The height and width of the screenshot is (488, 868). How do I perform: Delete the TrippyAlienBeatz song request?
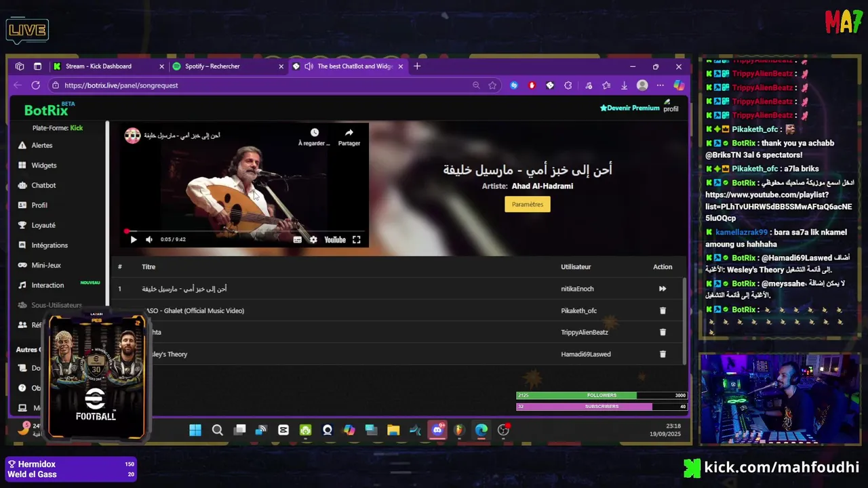coord(663,332)
